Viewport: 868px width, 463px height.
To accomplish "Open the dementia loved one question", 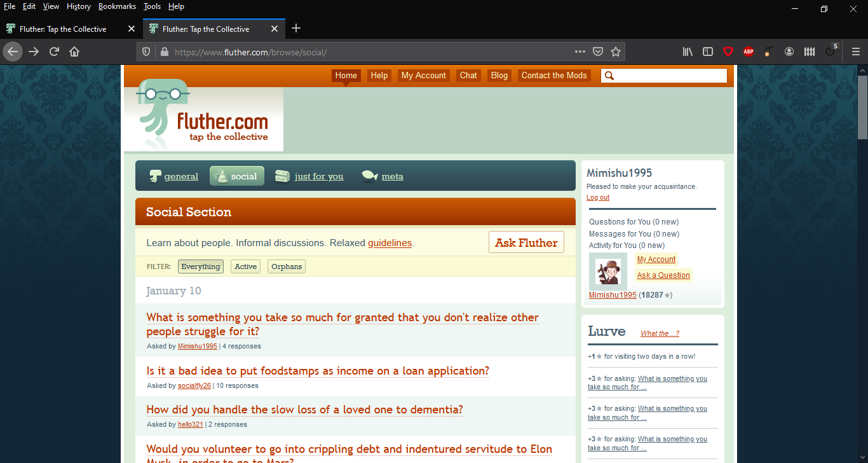I will [x=304, y=410].
